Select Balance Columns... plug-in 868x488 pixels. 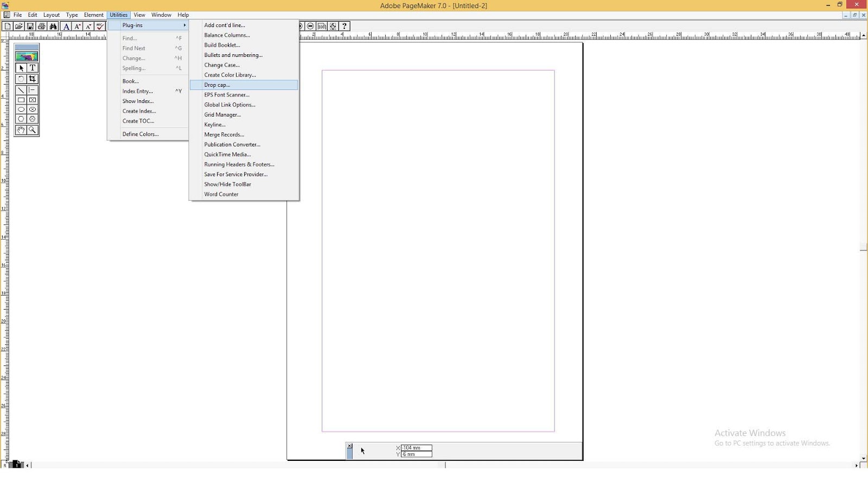[244, 35]
